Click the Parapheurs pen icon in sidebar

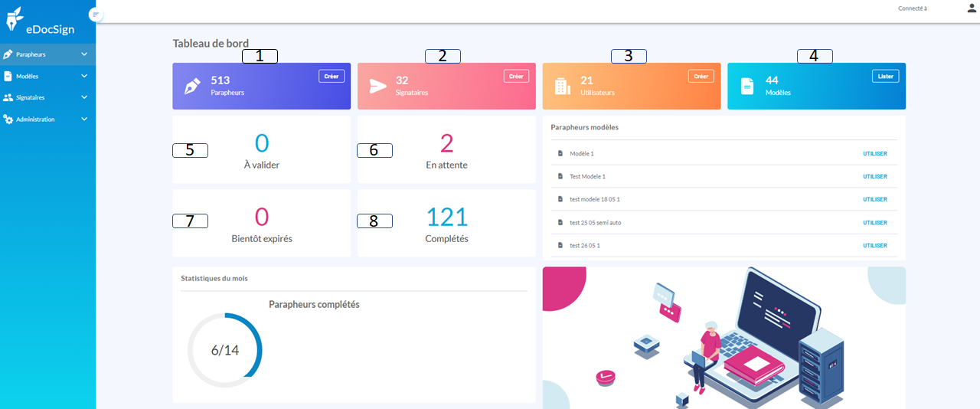(8, 54)
